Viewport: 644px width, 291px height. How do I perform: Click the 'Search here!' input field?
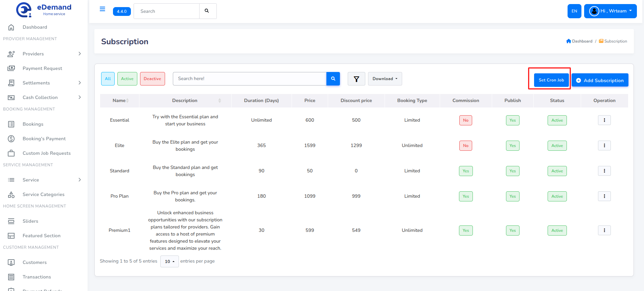click(249, 79)
